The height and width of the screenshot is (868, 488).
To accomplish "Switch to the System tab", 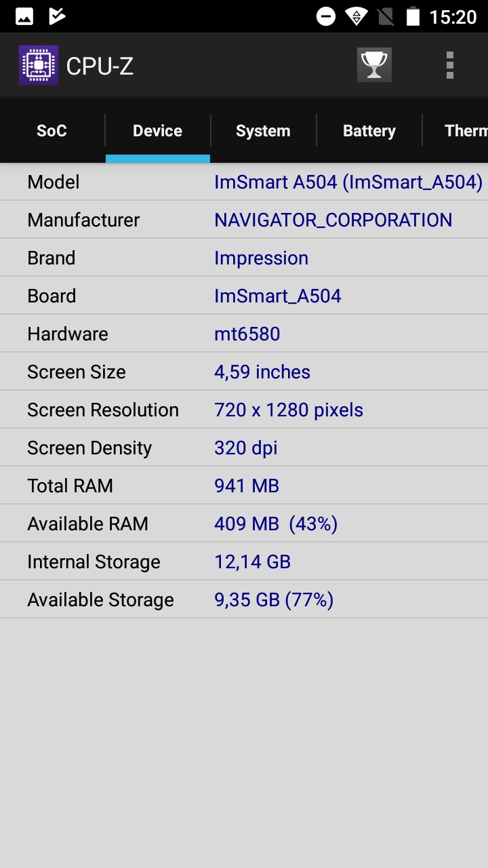I will tap(263, 131).
